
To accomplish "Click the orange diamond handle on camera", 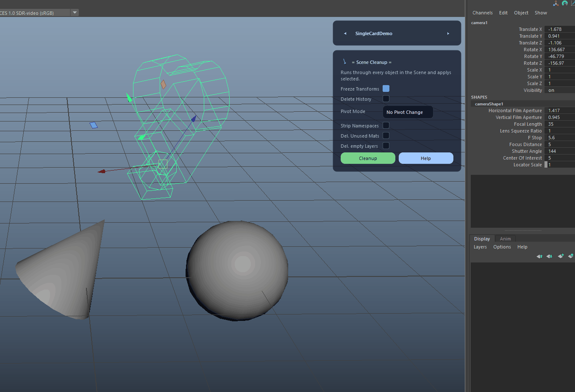I will coord(163,84).
